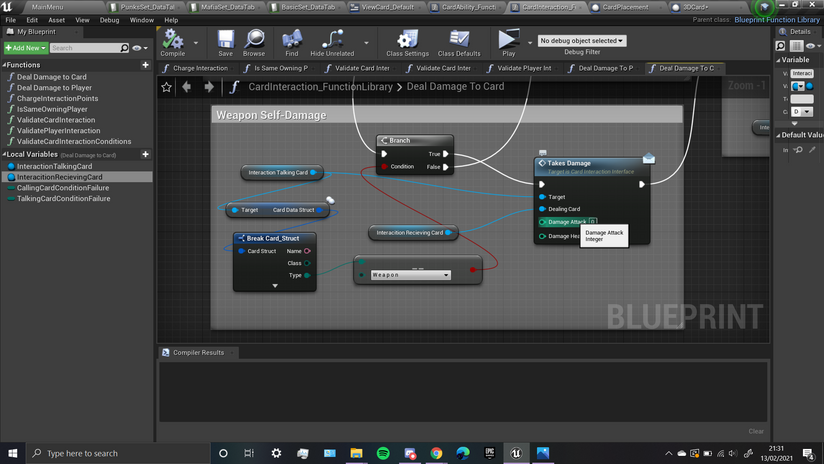This screenshot has width=824, height=464.
Task: Open the debug object filter dropdown
Action: tap(582, 40)
